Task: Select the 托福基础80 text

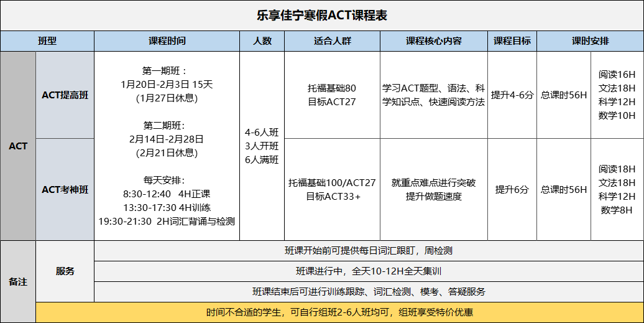Action: pos(332,88)
